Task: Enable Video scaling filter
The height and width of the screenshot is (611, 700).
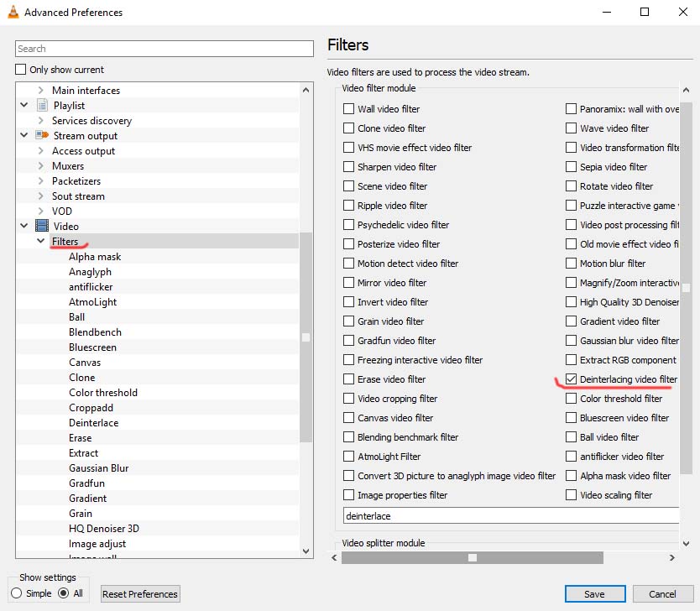Action: [571, 495]
